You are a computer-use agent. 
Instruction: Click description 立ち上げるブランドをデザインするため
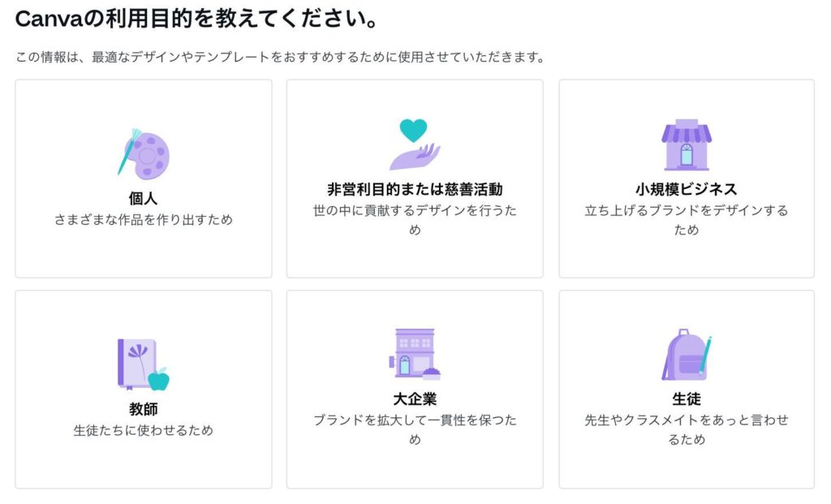click(x=687, y=220)
